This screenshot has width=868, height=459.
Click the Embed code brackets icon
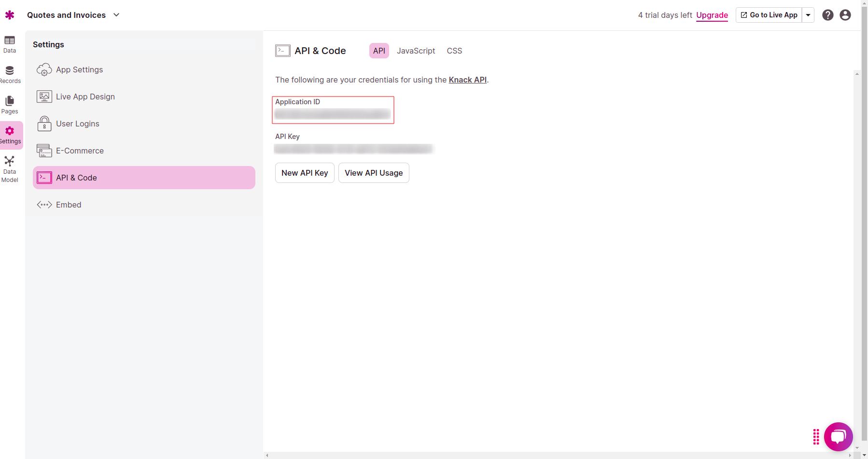point(44,205)
